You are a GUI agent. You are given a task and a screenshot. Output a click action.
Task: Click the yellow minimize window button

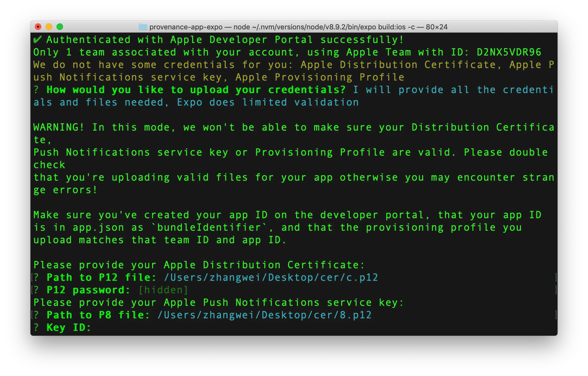point(49,27)
